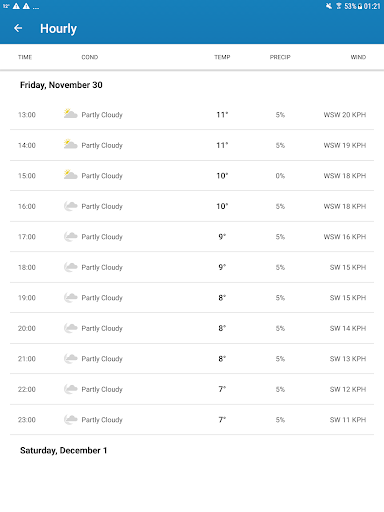Select the COND column header

pyautogui.click(x=90, y=57)
